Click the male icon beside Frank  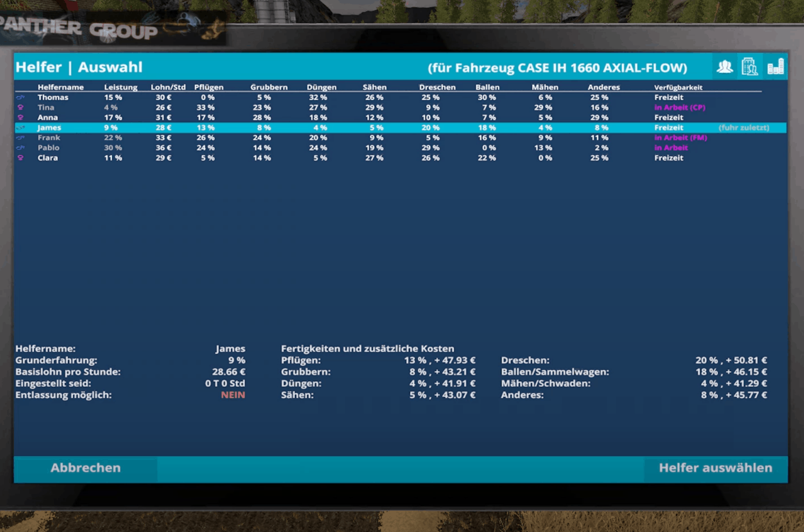20,138
